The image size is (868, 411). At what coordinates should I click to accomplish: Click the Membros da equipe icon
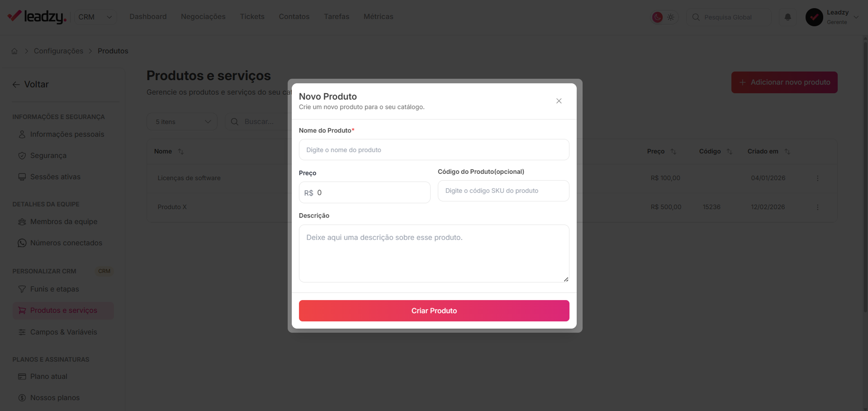(x=22, y=222)
